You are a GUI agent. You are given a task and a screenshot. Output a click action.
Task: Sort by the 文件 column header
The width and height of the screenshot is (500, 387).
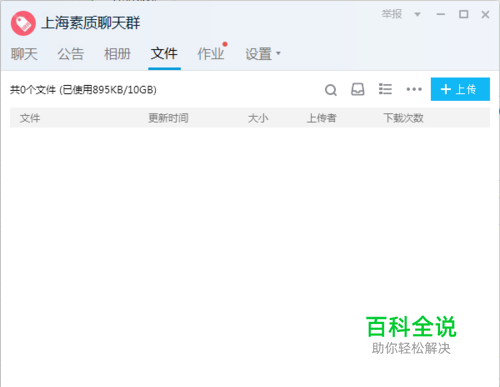[x=30, y=118]
